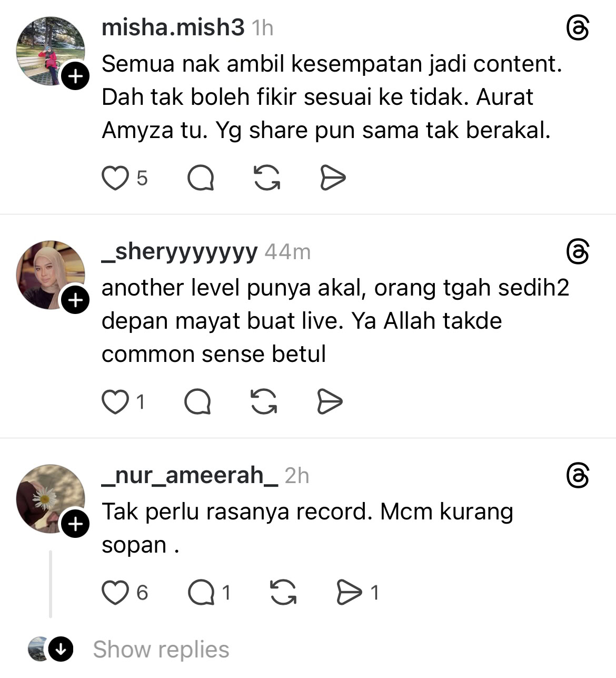
Task: Like _sheryyyyyyy's comment
Action: (x=115, y=402)
